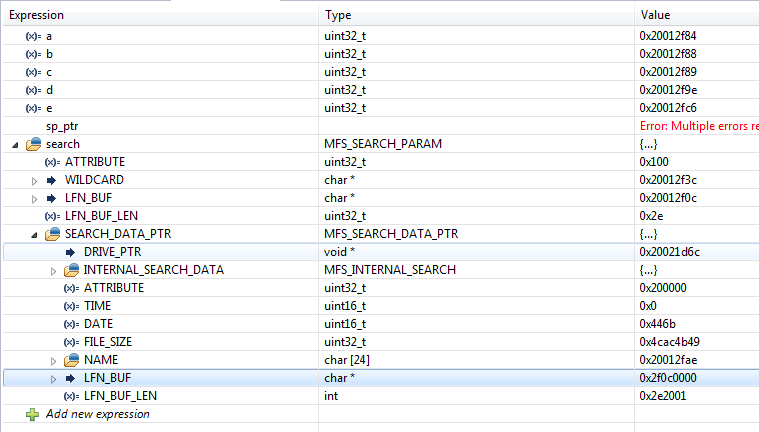
Task: Expand the NAME char array
Action: click(53, 360)
